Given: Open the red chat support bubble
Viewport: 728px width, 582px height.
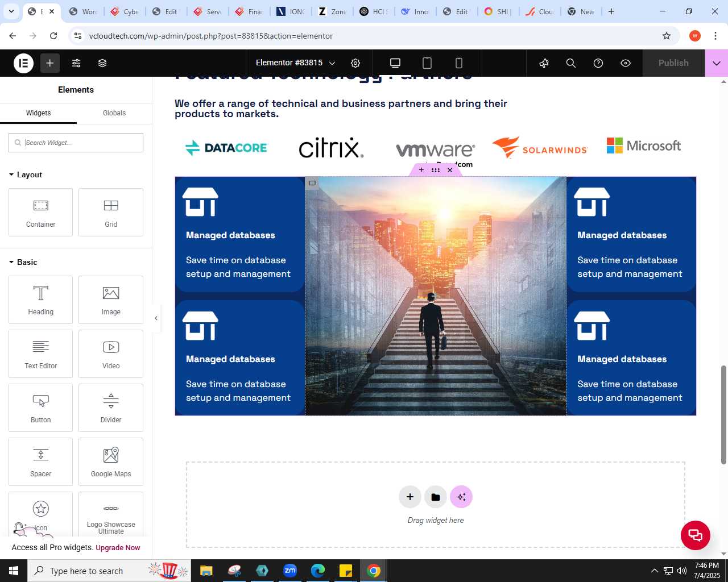Looking at the screenshot, I should point(696,535).
